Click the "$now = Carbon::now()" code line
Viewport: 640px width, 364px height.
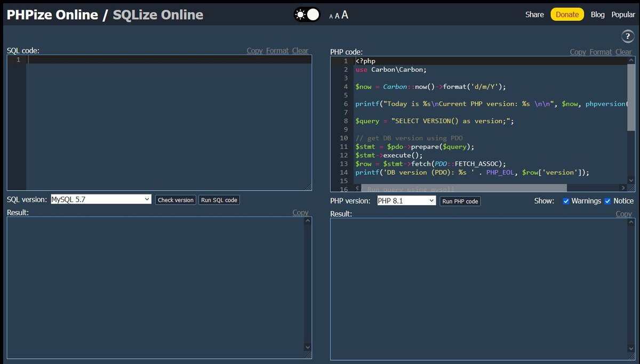coord(430,87)
